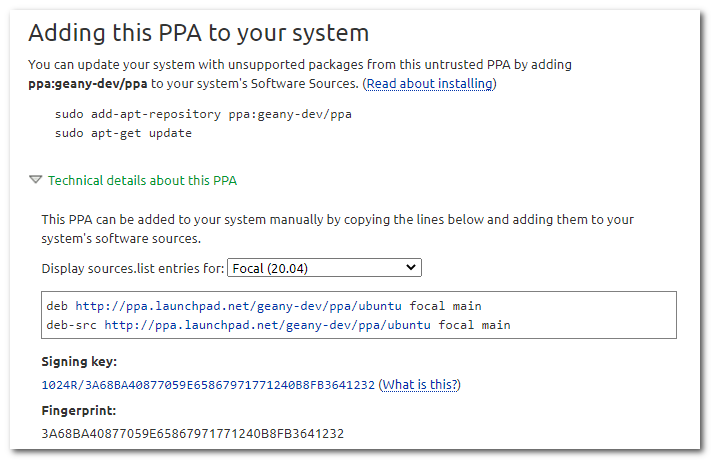Click the 'Adding this PPA to your system' heading
Viewport: 711px width, 460px height.
(x=198, y=33)
